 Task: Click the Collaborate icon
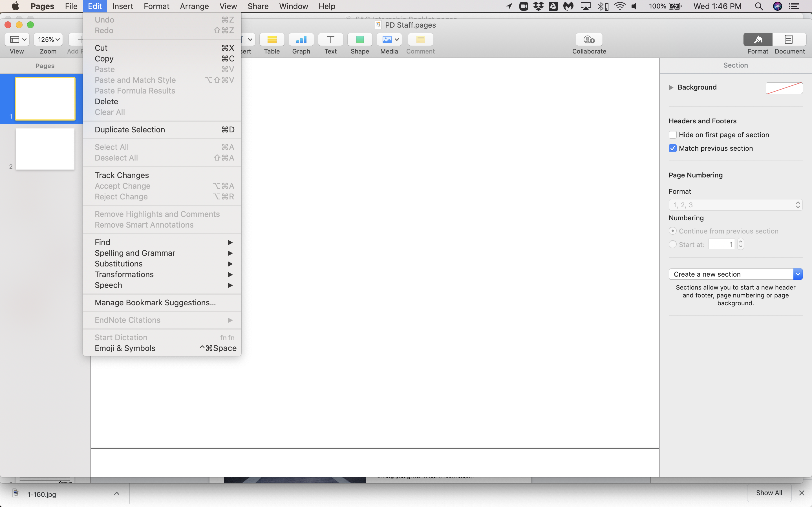click(x=589, y=39)
